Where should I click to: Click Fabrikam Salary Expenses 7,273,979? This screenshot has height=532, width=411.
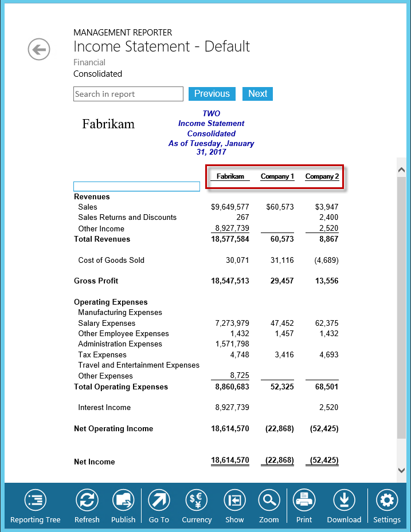pos(232,323)
